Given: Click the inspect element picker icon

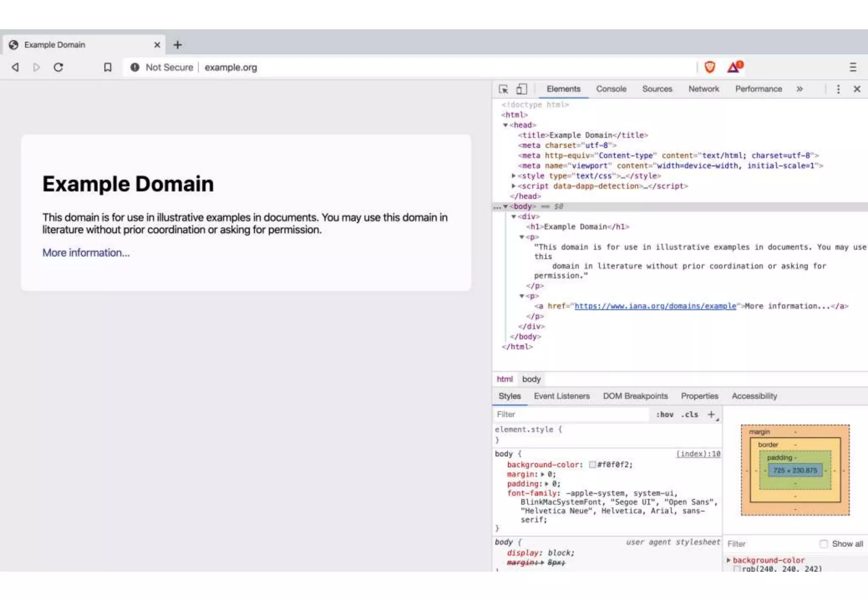Looking at the screenshot, I should click(503, 89).
